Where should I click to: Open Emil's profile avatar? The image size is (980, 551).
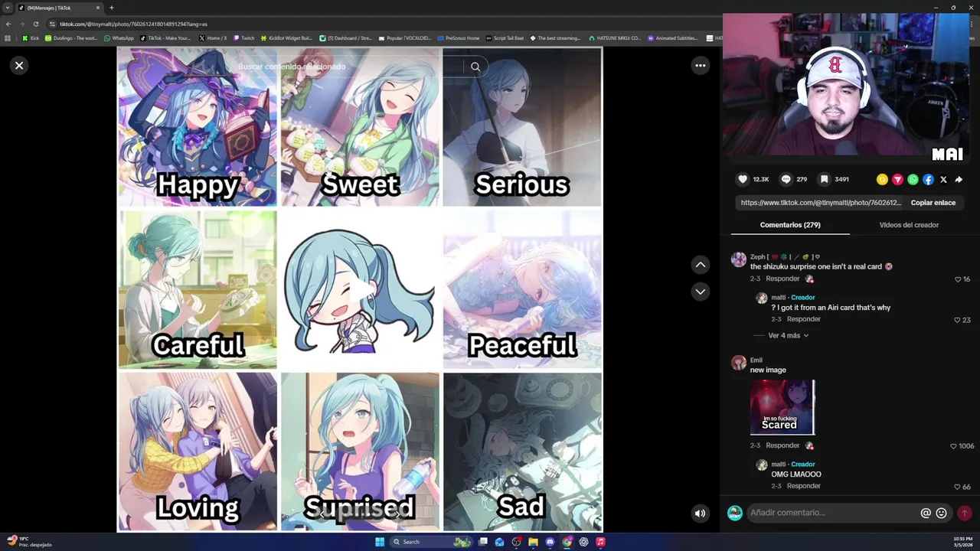click(x=739, y=363)
